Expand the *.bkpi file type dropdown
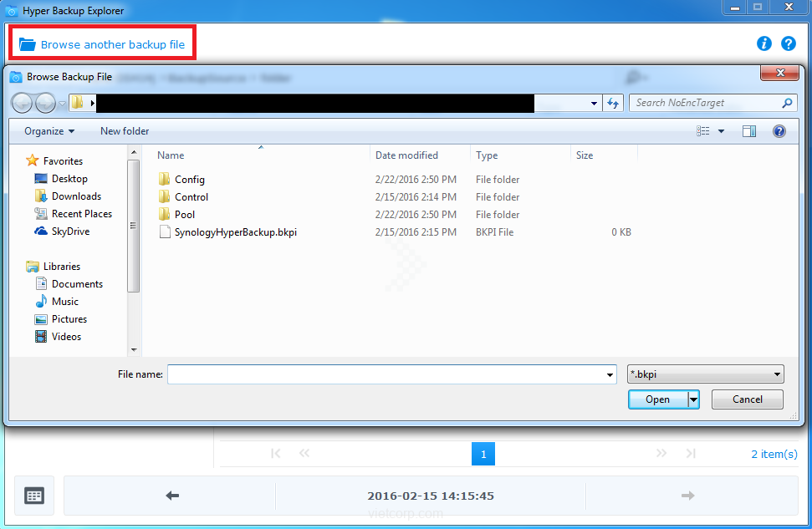The image size is (812, 529). (x=777, y=374)
